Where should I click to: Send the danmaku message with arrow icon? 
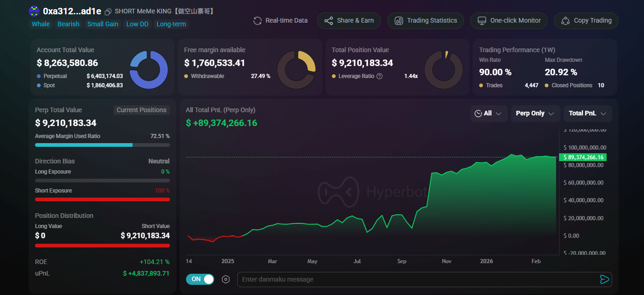604,279
